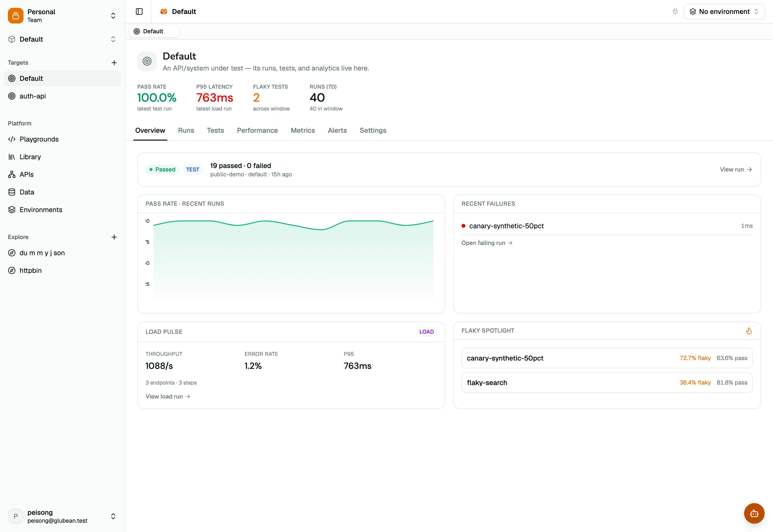Viewport: 773px width, 532px height.
Task: Click '19 passed · 0 failed' text
Action: (240, 166)
